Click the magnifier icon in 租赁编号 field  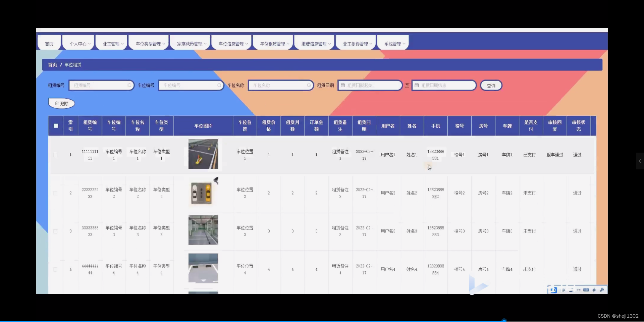point(129,85)
